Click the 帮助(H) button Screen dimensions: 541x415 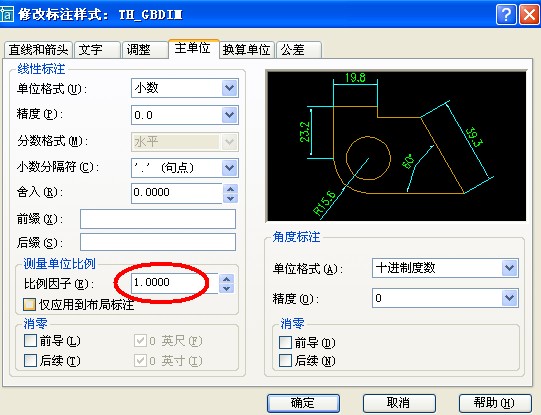coord(495,403)
